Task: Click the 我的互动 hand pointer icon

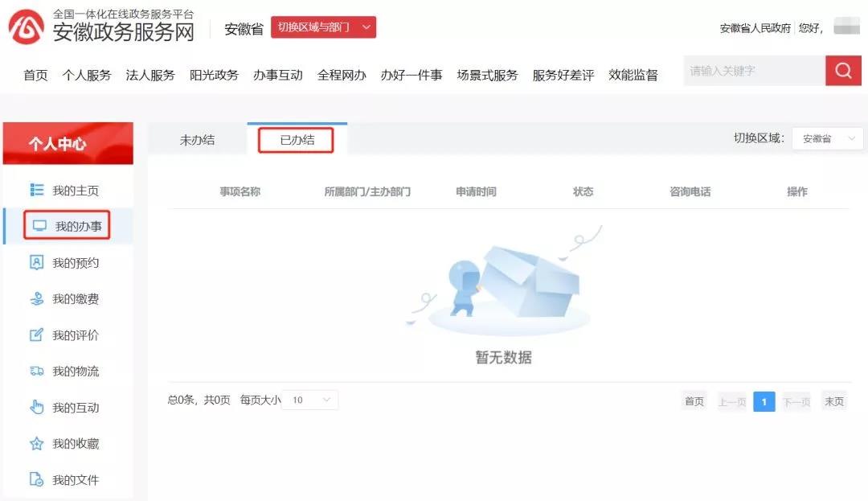Action: [x=36, y=408]
